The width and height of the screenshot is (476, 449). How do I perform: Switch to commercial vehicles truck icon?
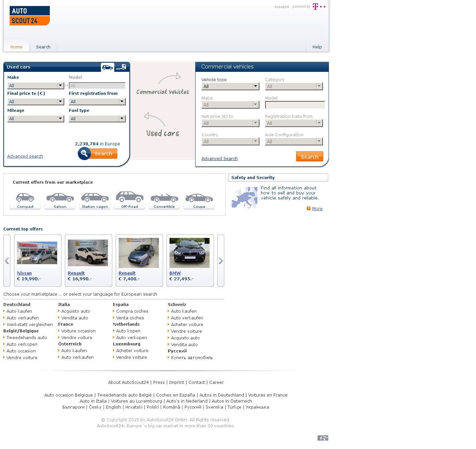point(121,67)
